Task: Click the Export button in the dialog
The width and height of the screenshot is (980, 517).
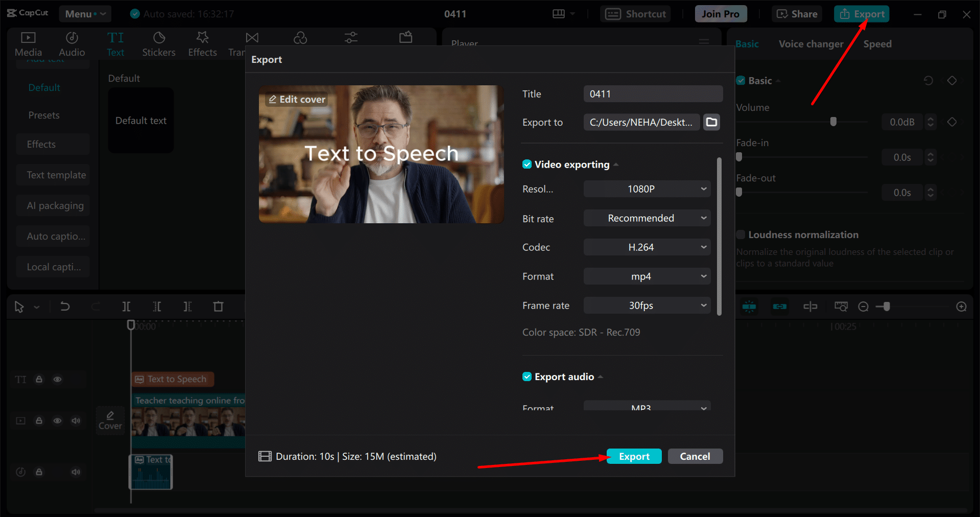Action: click(x=634, y=456)
